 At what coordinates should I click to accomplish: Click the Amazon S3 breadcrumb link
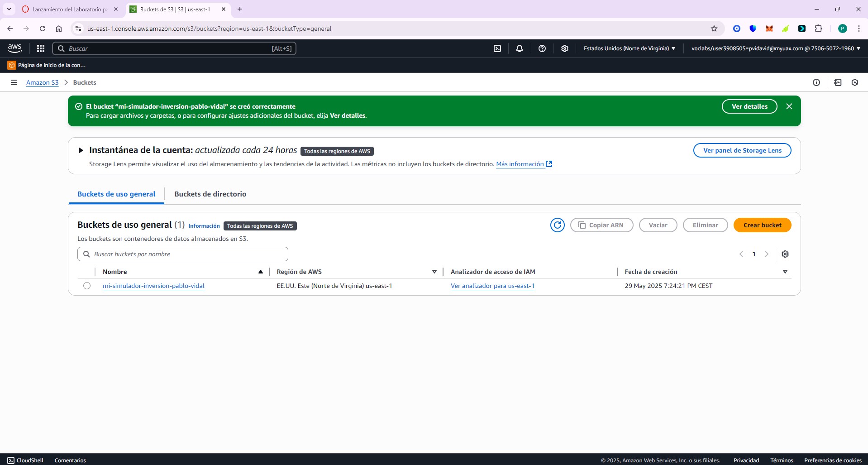tap(43, 82)
